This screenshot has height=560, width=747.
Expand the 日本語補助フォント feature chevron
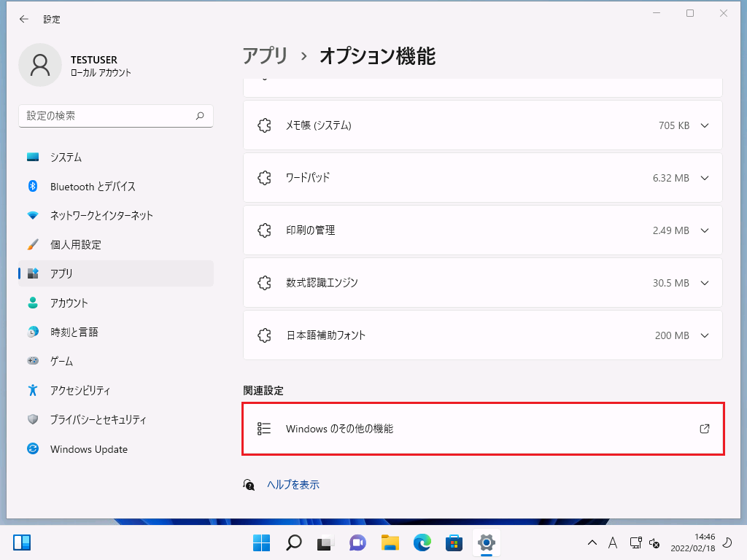pos(704,335)
